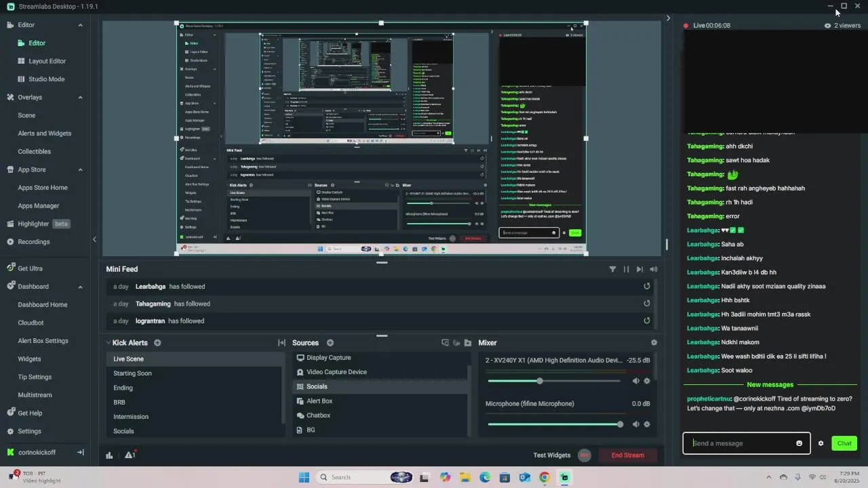Mute the fifine Microphone
This screenshot has width=868, height=488.
click(635, 424)
